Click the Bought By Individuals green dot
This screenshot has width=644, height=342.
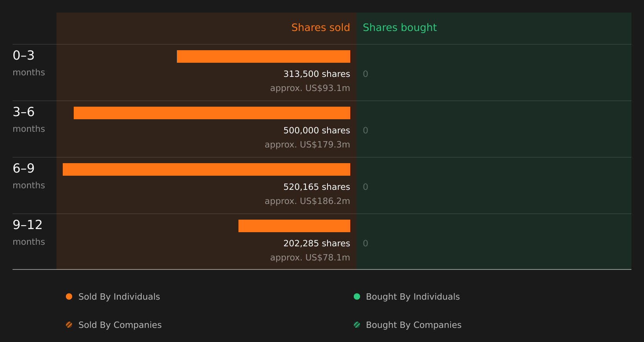point(357,297)
